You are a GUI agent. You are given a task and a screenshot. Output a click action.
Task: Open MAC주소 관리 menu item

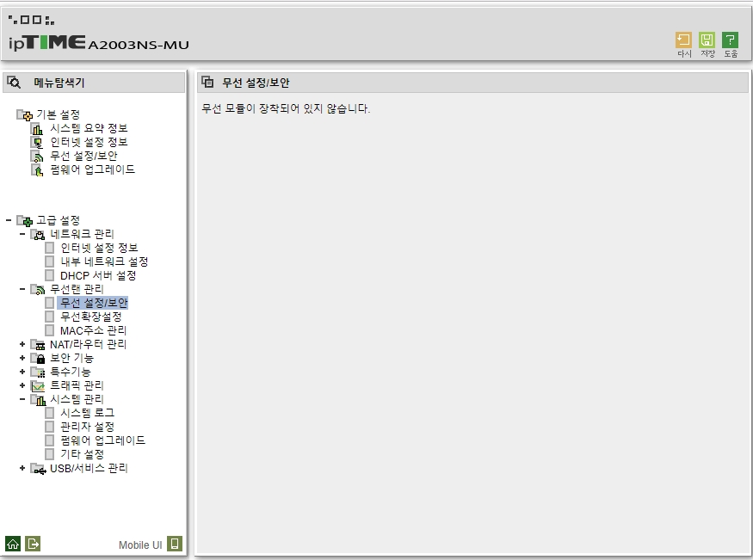[93, 330]
